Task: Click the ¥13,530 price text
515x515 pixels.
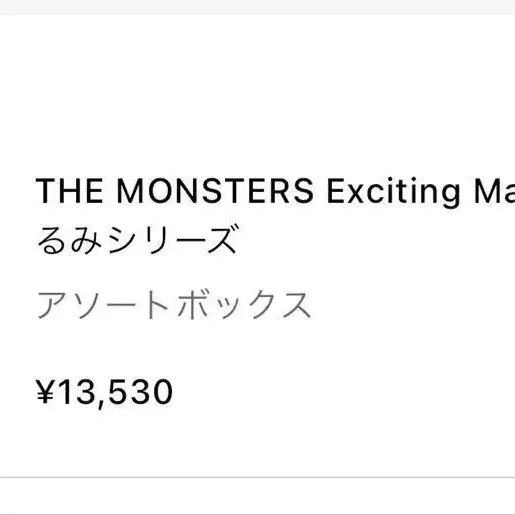Action: (x=105, y=393)
